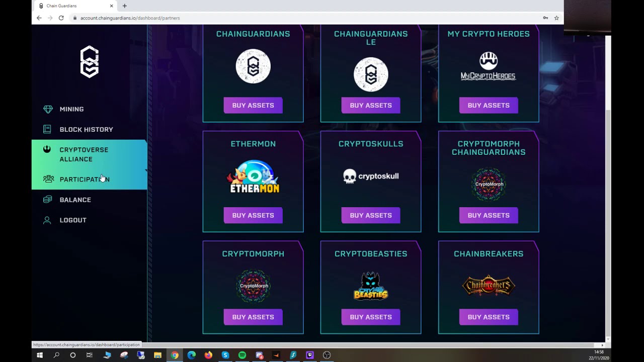Buy assets for CryptoBeasties

[x=371, y=317]
